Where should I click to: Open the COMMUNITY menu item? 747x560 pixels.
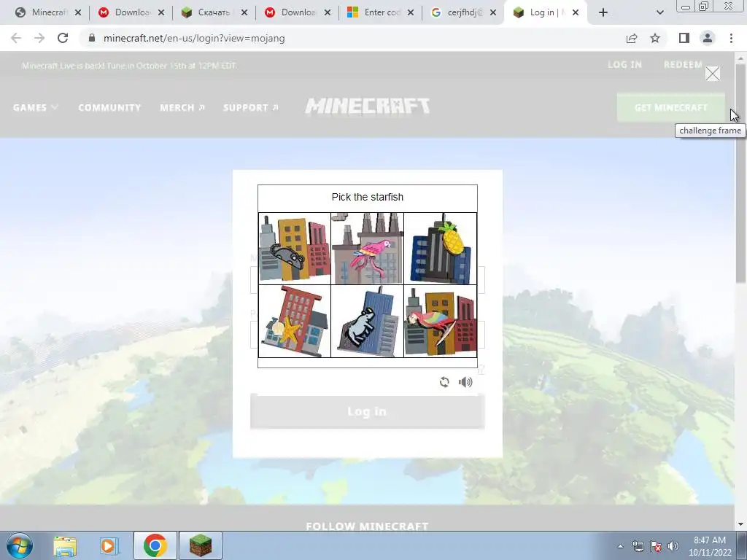coord(109,108)
